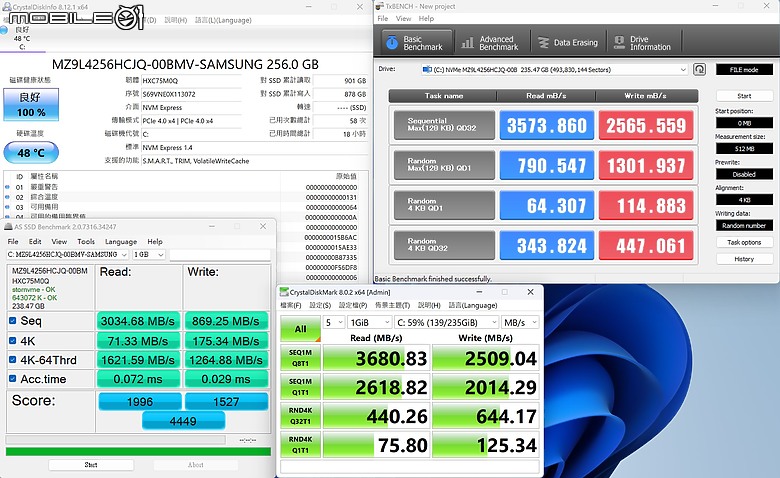Open AS SSD drive selection dropdown

click(68, 254)
